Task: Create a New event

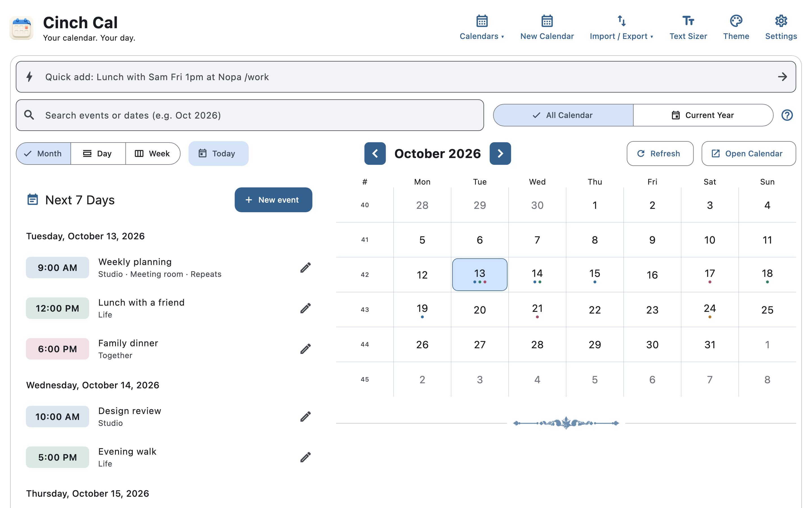Action: [273, 200]
